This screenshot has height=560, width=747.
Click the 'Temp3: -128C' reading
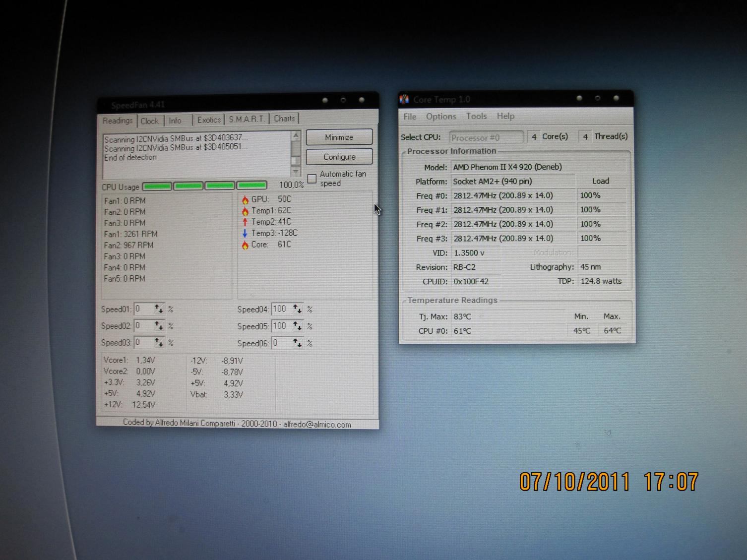(x=274, y=233)
